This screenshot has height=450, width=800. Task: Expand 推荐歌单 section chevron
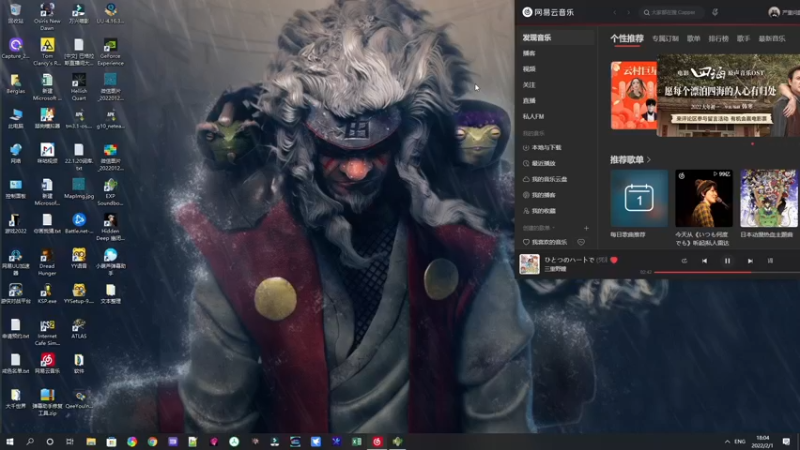click(x=649, y=160)
